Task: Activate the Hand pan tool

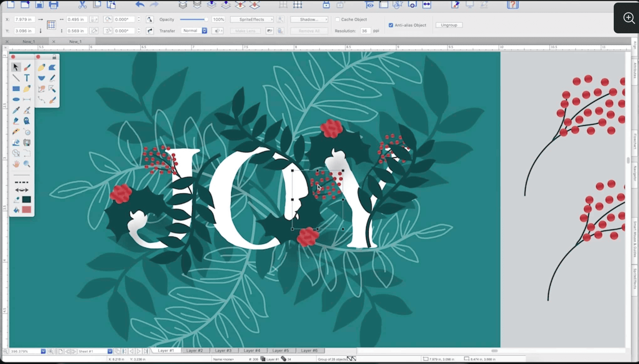Action: pos(16,164)
